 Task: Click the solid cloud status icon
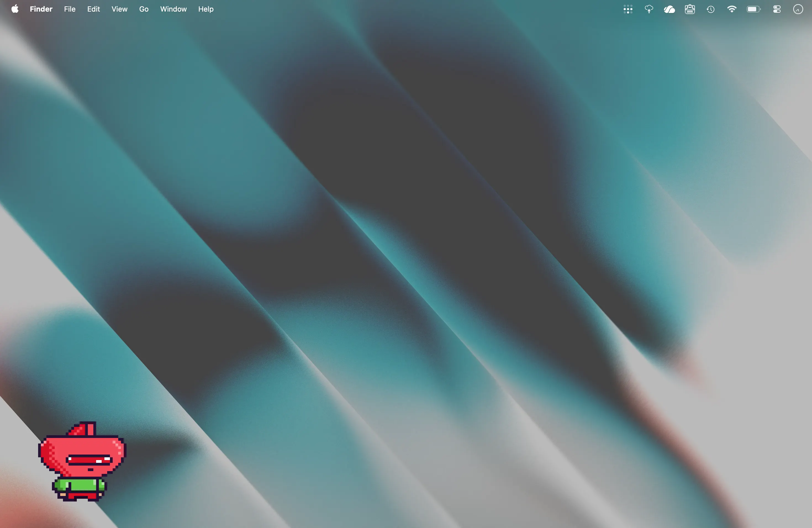coord(669,9)
